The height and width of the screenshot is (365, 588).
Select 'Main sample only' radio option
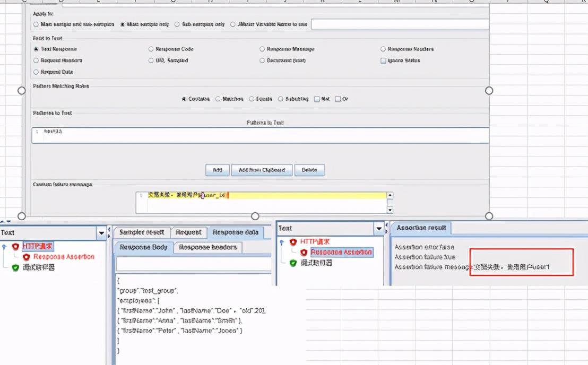tap(122, 24)
